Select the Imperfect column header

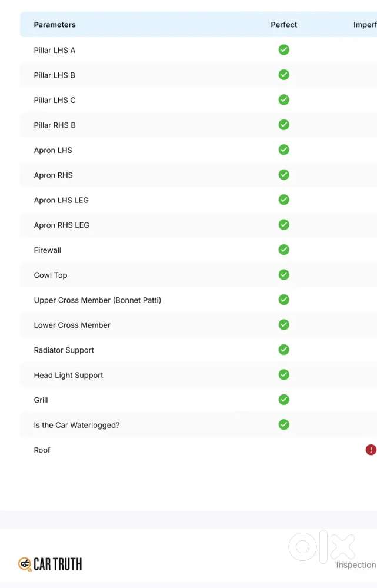point(365,25)
